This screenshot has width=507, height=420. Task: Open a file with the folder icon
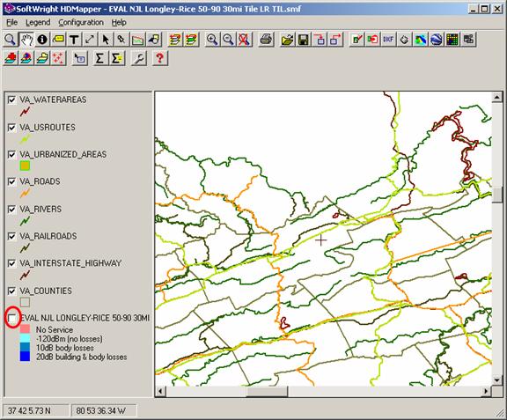(288, 40)
